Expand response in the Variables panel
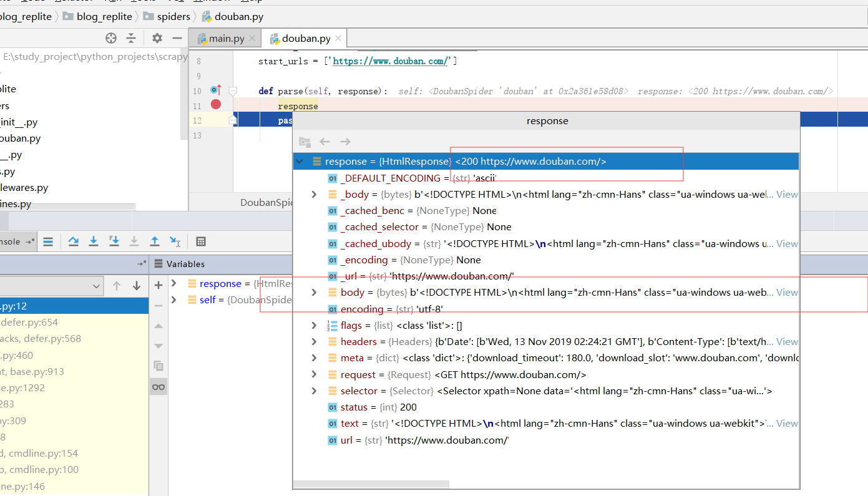Image resolution: width=868 pixels, height=496 pixels. point(174,283)
